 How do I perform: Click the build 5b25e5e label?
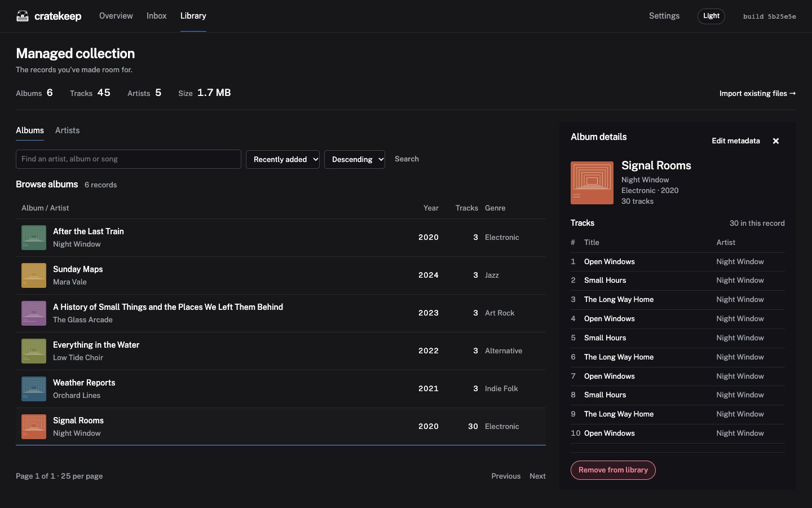[770, 16]
